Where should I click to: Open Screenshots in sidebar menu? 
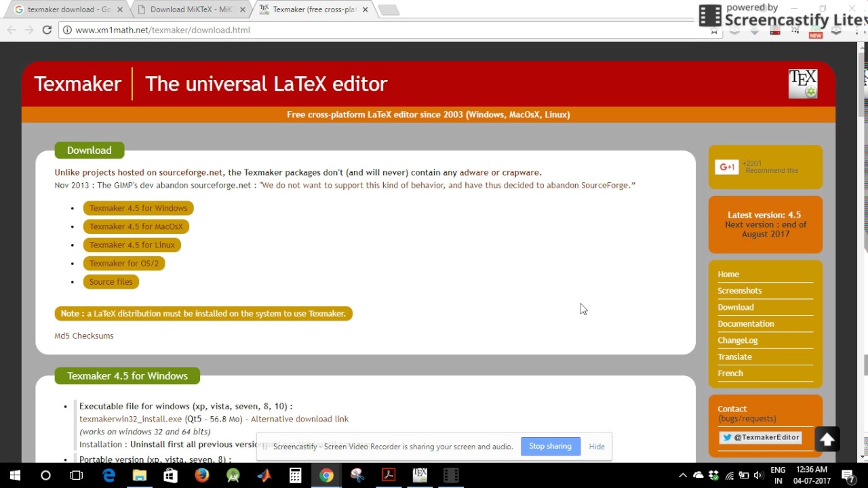[x=740, y=290]
